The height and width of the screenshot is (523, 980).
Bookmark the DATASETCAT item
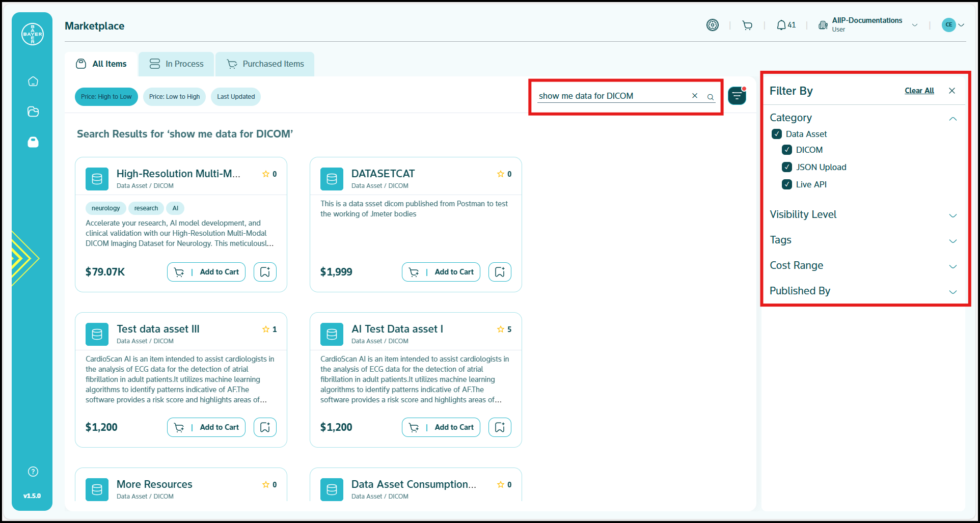tap(499, 272)
